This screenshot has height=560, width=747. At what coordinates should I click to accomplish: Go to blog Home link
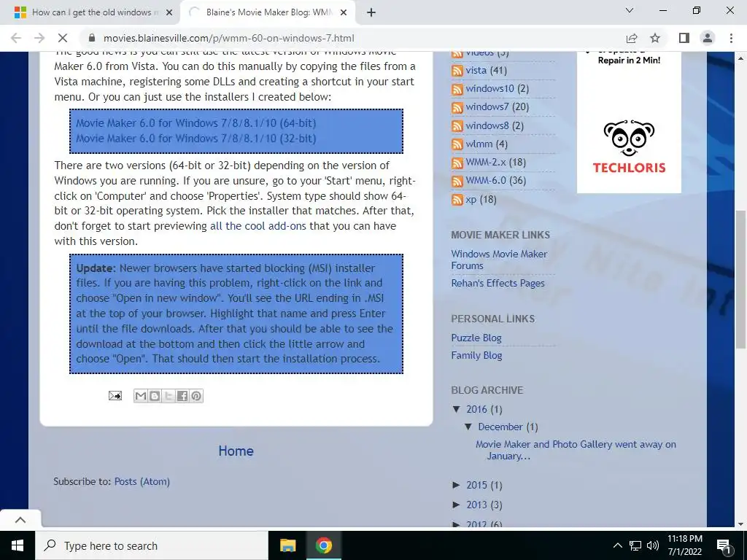236,451
